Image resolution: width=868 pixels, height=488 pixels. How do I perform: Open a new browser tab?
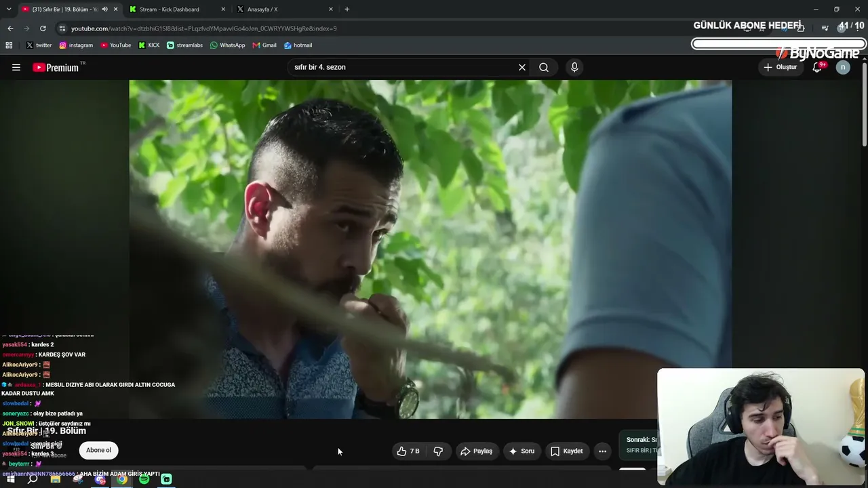(x=347, y=9)
